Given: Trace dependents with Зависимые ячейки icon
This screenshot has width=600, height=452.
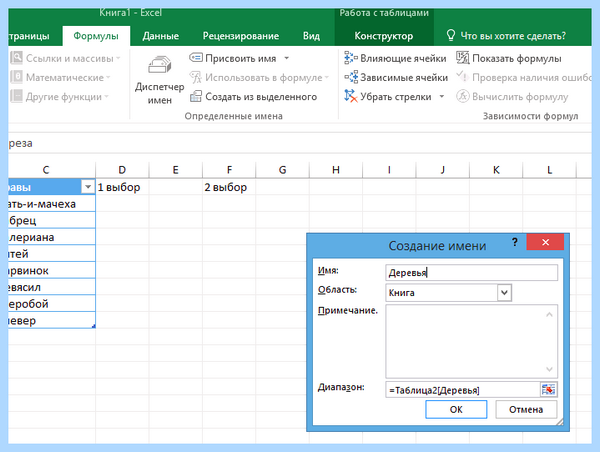Looking at the screenshot, I should coord(351,77).
